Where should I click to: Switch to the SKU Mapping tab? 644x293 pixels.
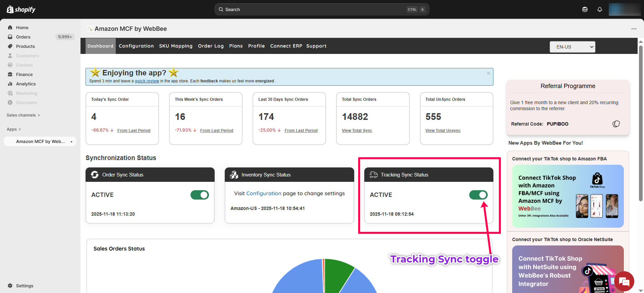[x=176, y=46]
